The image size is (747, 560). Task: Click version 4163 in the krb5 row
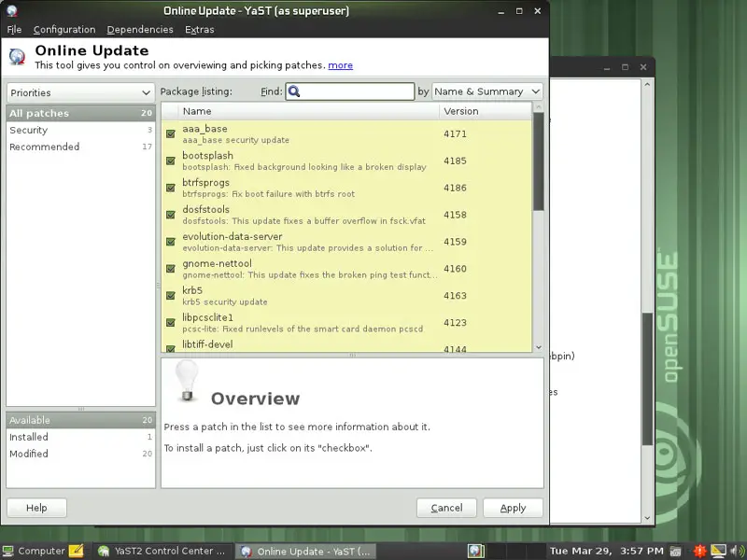[x=455, y=296]
